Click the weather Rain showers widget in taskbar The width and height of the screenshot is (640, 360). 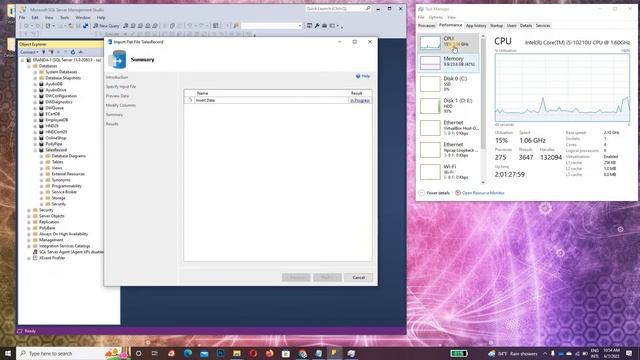[514, 353]
